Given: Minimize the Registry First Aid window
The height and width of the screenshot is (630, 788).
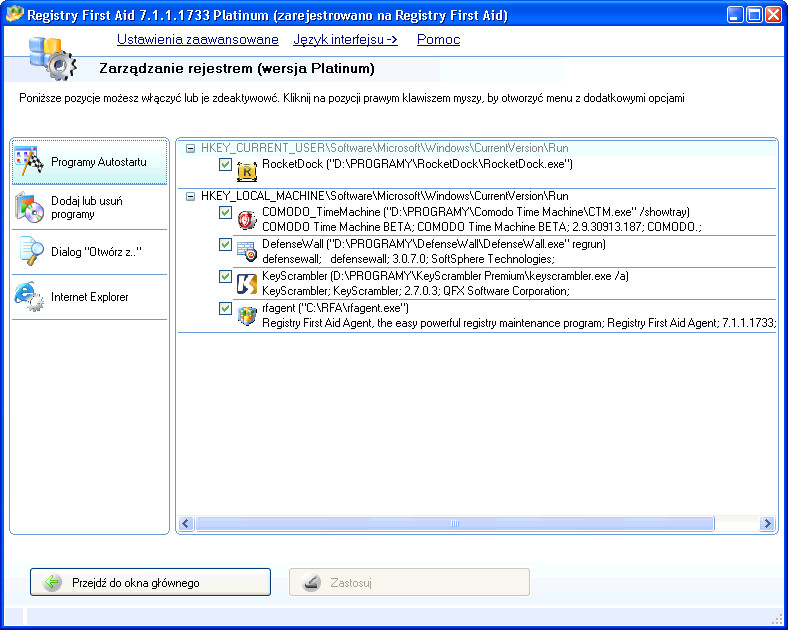Looking at the screenshot, I should pyautogui.click(x=735, y=15).
